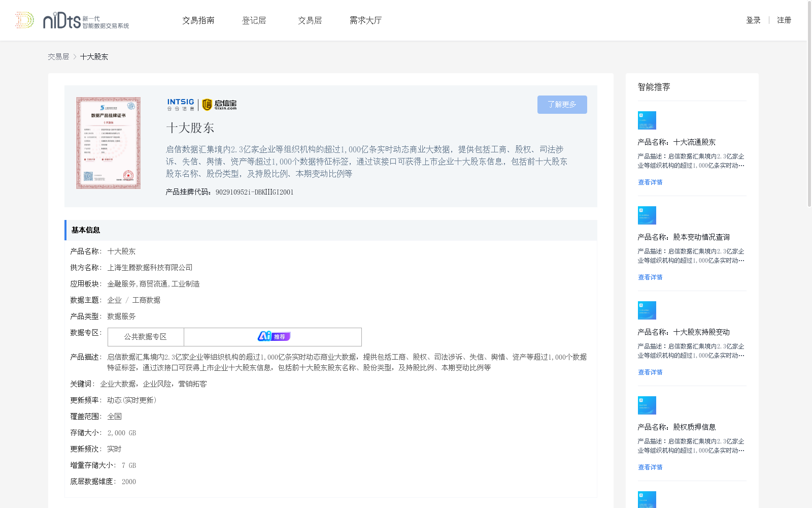
Task: Click the 启信宝 Qixin.com logo
Action: click(x=219, y=105)
